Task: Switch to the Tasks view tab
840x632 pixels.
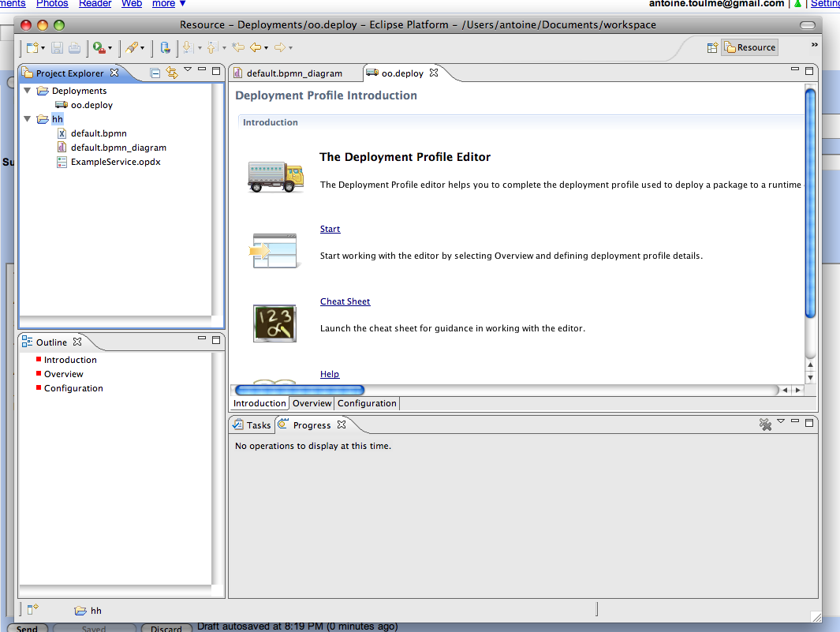Action: tap(252, 425)
